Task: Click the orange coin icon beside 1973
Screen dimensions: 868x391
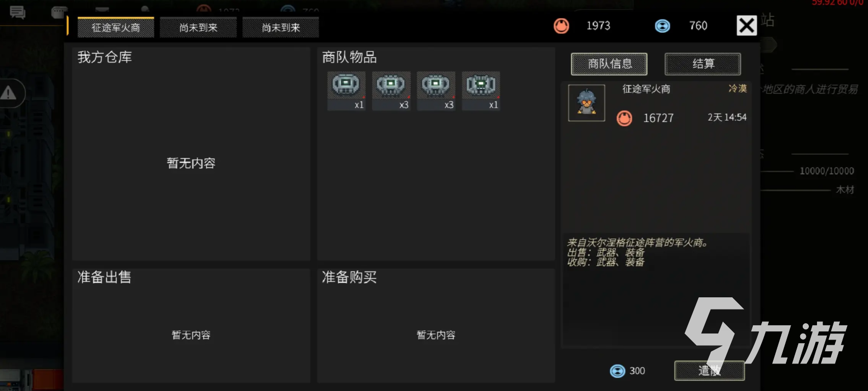Action: (x=562, y=25)
